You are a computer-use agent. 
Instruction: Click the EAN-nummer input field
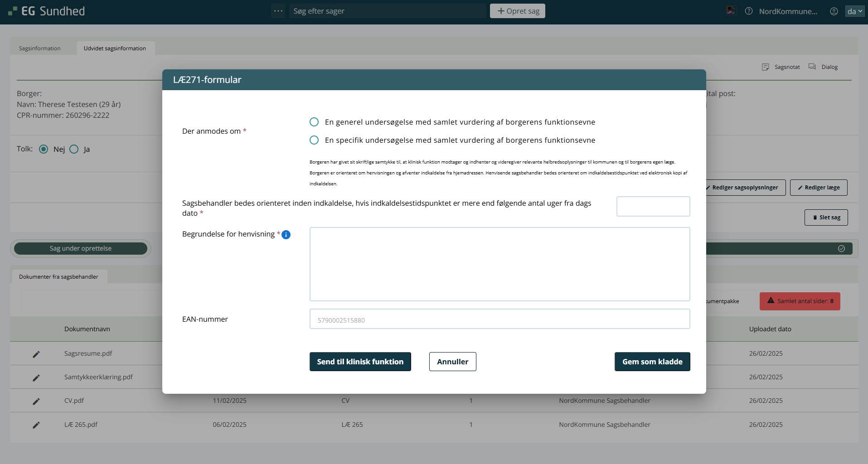pyautogui.click(x=499, y=319)
